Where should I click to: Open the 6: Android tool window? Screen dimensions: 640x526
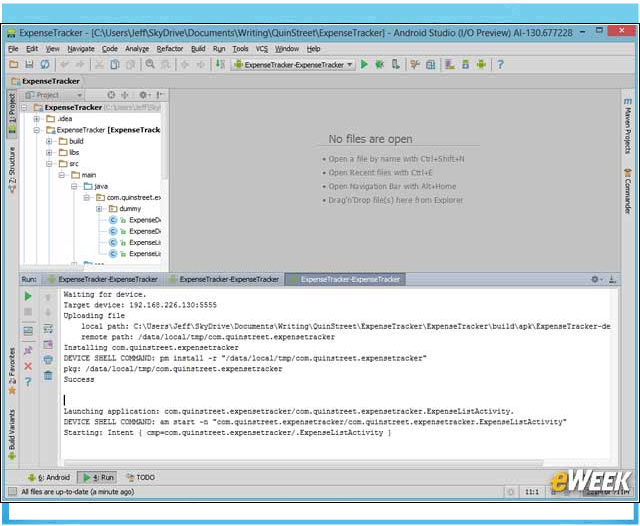coord(49,477)
